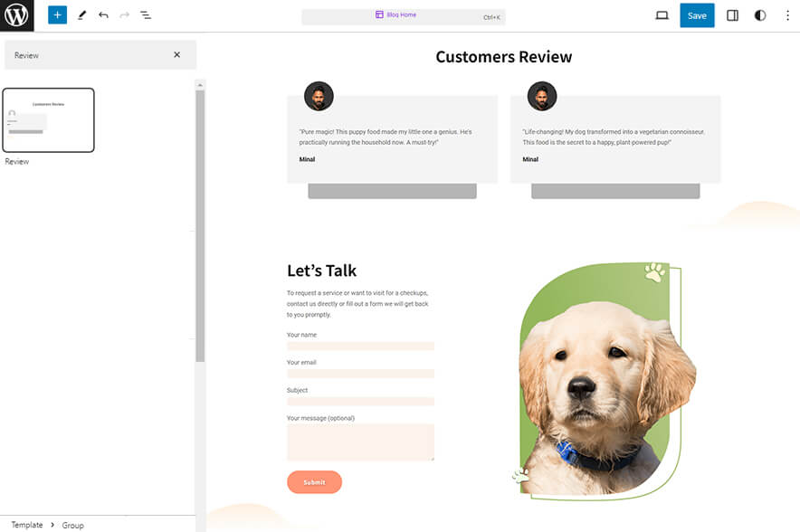
Task: Click the Template breadcrumb at the bottom
Action: coord(26,524)
